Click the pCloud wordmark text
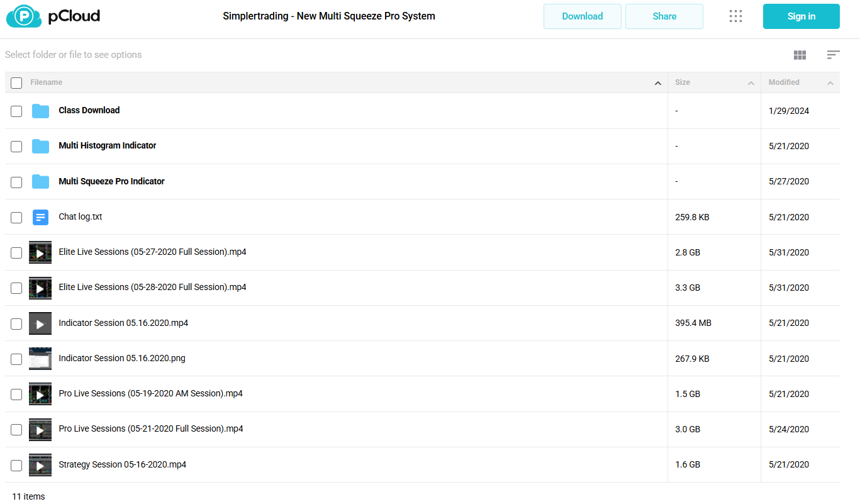The width and height of the screenshot is (860, 504). click(x=74, y=16)
